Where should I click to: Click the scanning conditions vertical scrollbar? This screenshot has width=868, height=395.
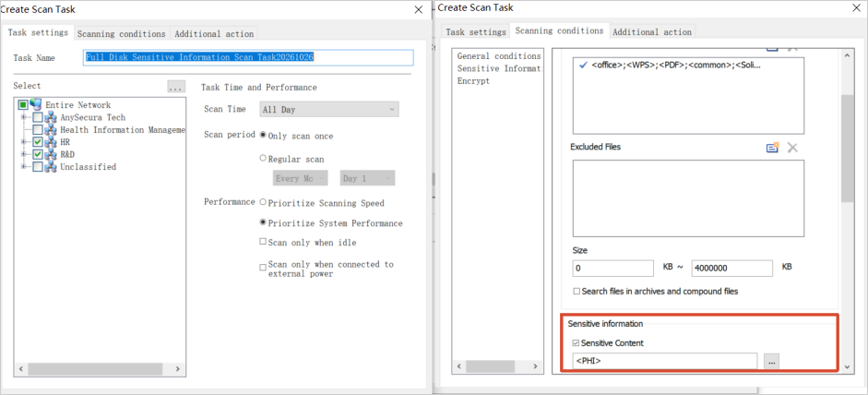click(x=848, y=149)
